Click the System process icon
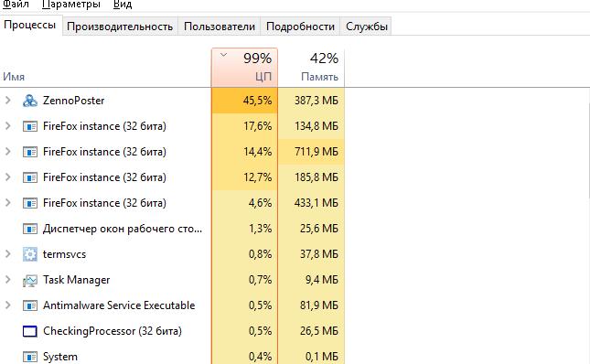This screenshot has height=364, width=590. (30, 357)
